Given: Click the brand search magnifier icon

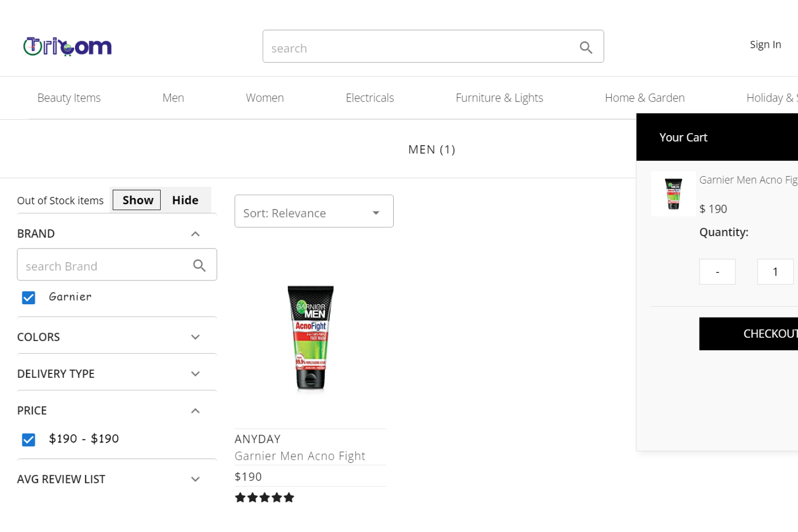Looking at the screenshot, I should tap(199, 265).
